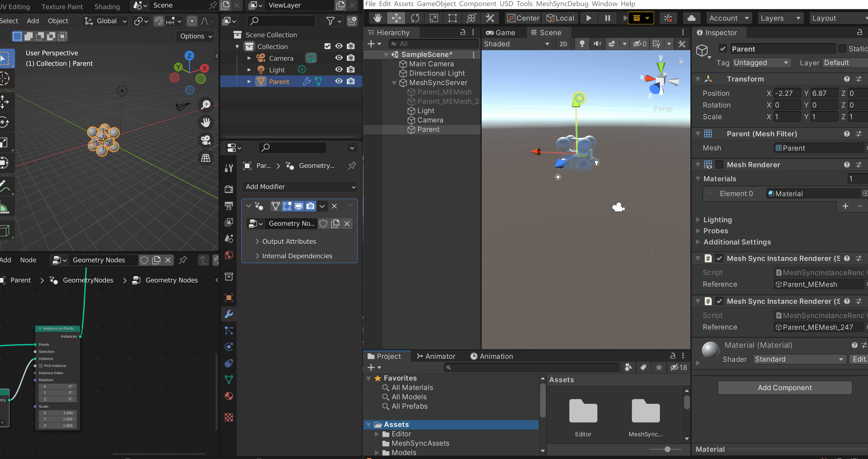Adjust the Assets thumbnail size slider
868x459 pixels.
[x=667, y=449]
